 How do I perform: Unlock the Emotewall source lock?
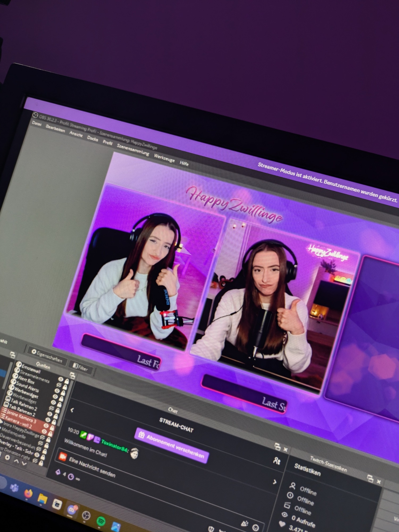66,381
